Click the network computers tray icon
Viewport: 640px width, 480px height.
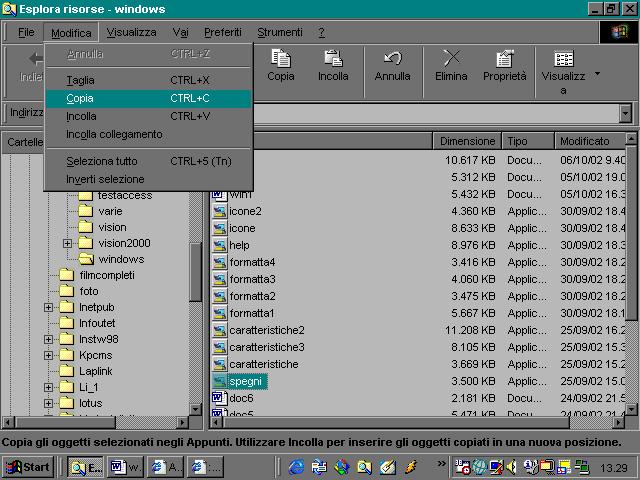tap(582, 467)
